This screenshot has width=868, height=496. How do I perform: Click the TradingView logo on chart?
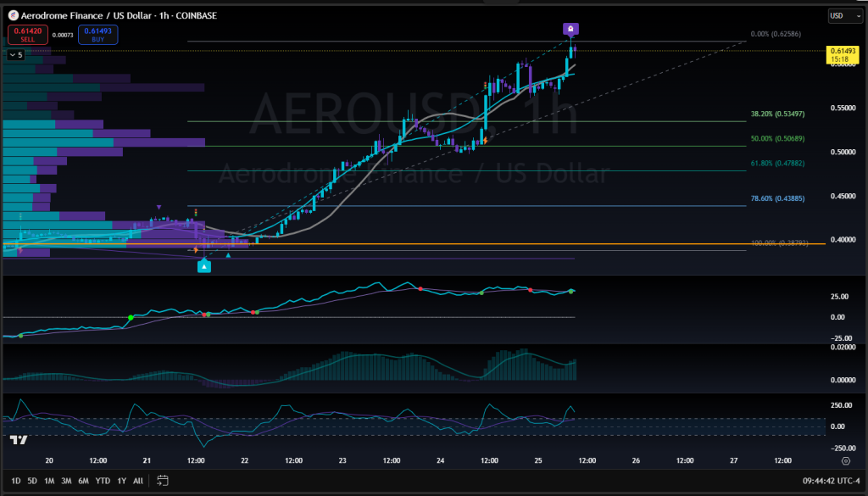click(x=19, y=440)
